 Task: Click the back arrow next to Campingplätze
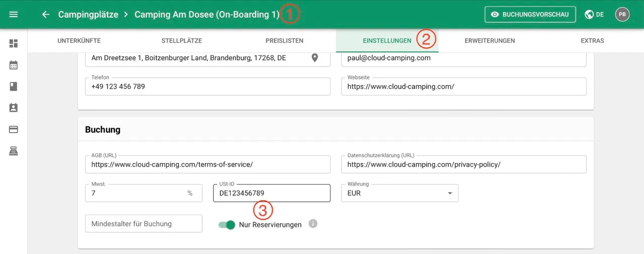[46, 15]
